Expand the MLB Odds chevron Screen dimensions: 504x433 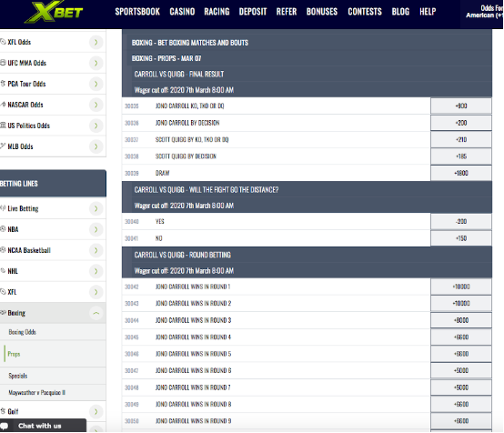pyautogui.click(x=96, y=146)
